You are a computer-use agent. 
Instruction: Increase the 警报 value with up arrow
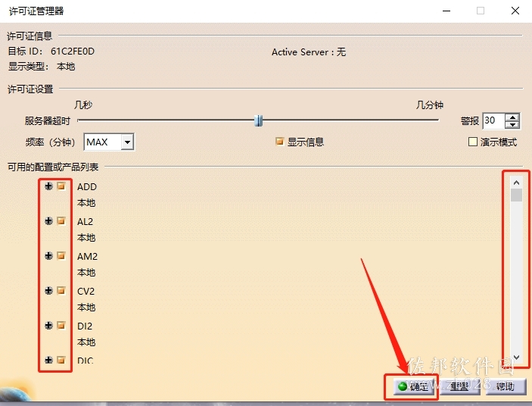tap(512, 117)
